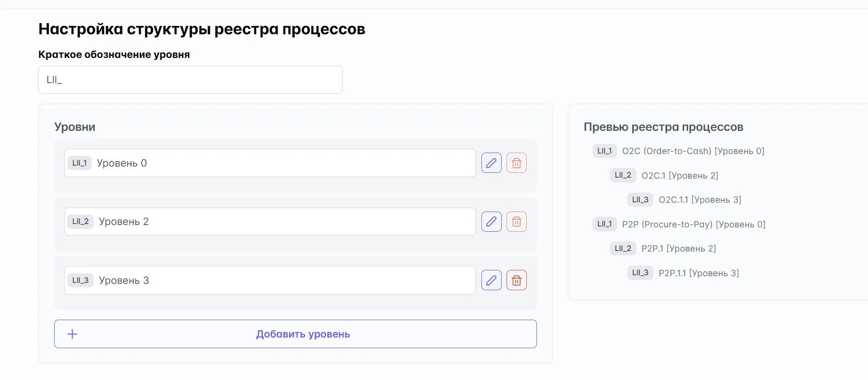Focus the Краткое обозначение уровня input field
868x380 pixels.
click(190, 80)
